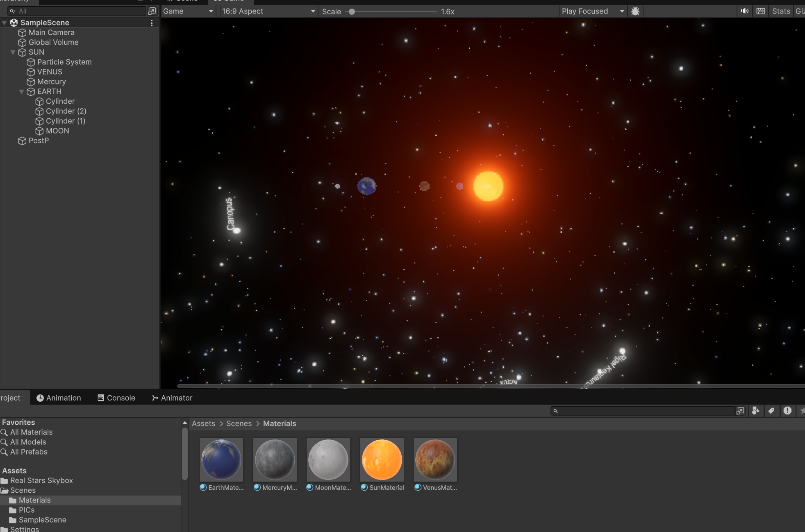Toggle the shortcuts keyboard icon in Game toolbar
The height and width of the screenshot is (532, 805).
point(760,11)
